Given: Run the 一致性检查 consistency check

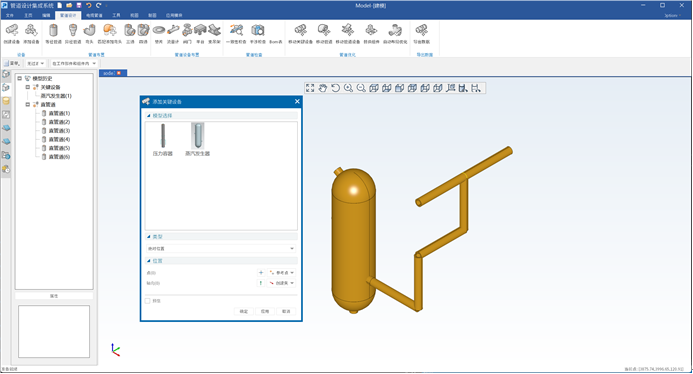Looking at the screenshot, I should coord(236,34).
